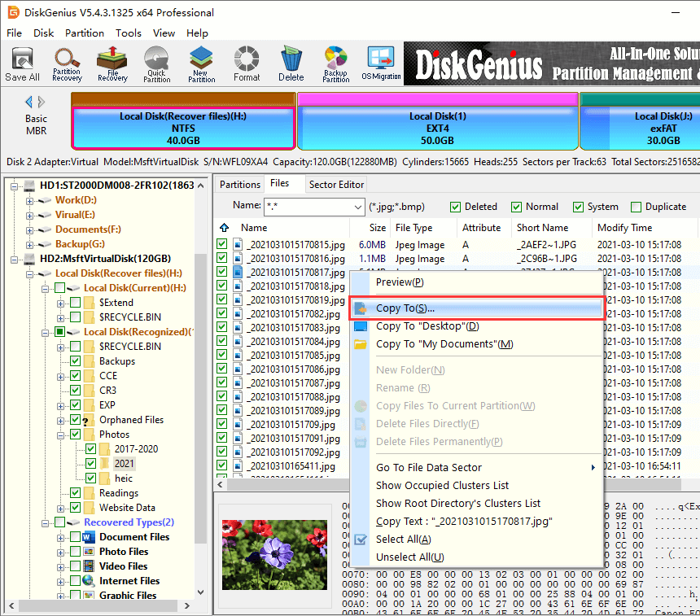This screenshot has height=616, width=700.
Task: Select the Local Disk(1) EXT4 partition bar
Action: point(438,128)
